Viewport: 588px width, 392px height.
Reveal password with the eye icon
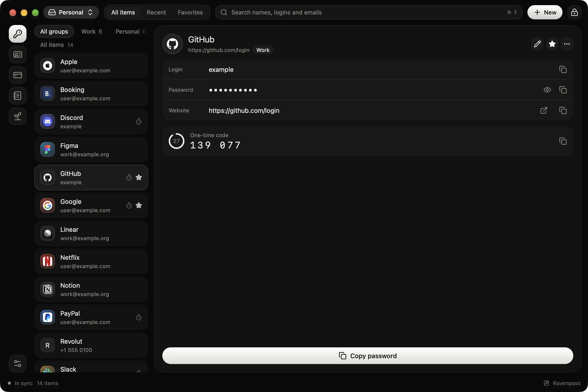point(547,90)
